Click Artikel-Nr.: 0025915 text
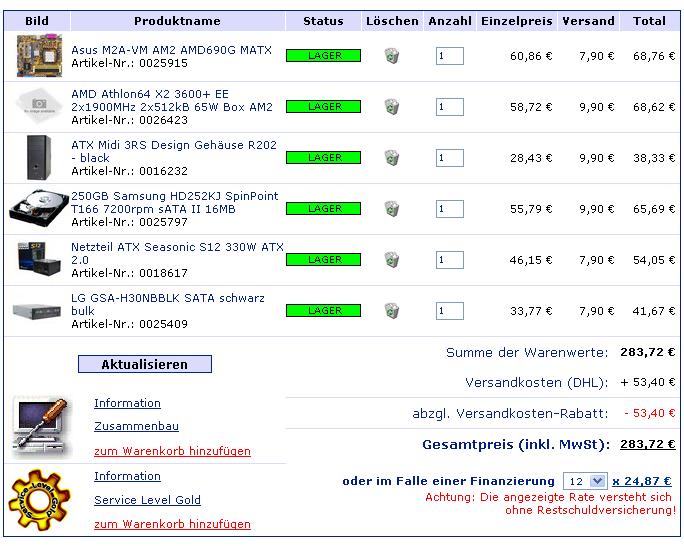 (x=130, y=63)
